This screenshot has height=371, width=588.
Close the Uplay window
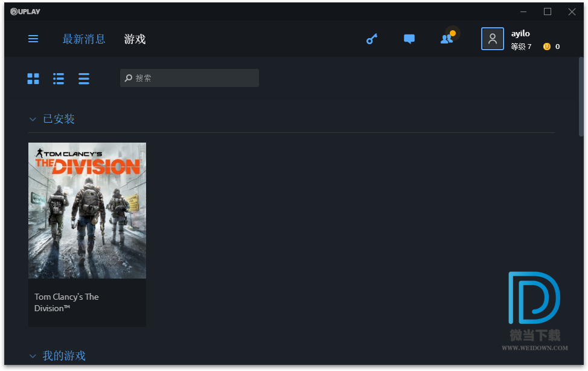click(572, 11)
